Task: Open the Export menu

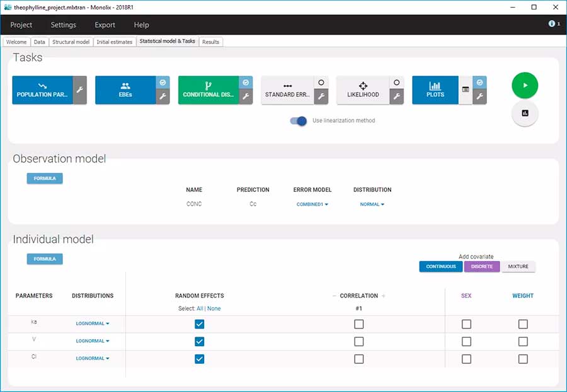Action: click(x=105, y=25)
